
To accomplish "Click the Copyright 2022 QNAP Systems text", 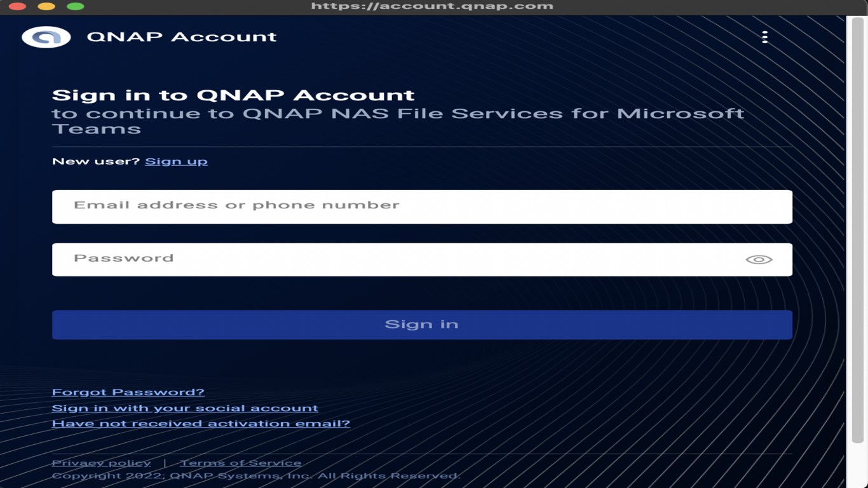I will pos(255,475).
